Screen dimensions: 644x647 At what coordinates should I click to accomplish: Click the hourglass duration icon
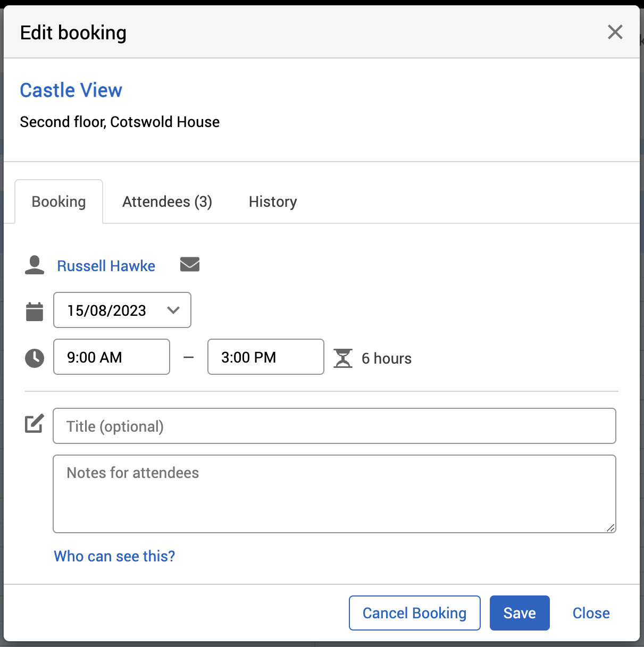(x=343, y=358)
